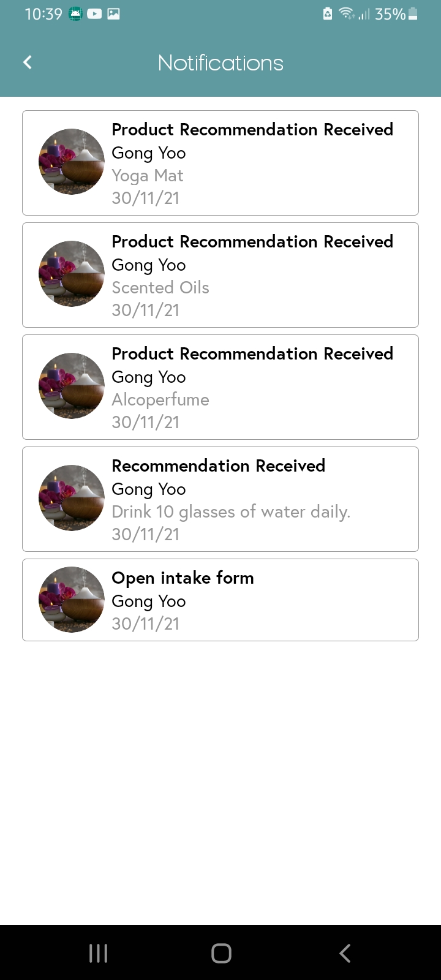Open the Scented Oils recommendation notification
Screen dimensions: 441x980
(x=252, y=275)
